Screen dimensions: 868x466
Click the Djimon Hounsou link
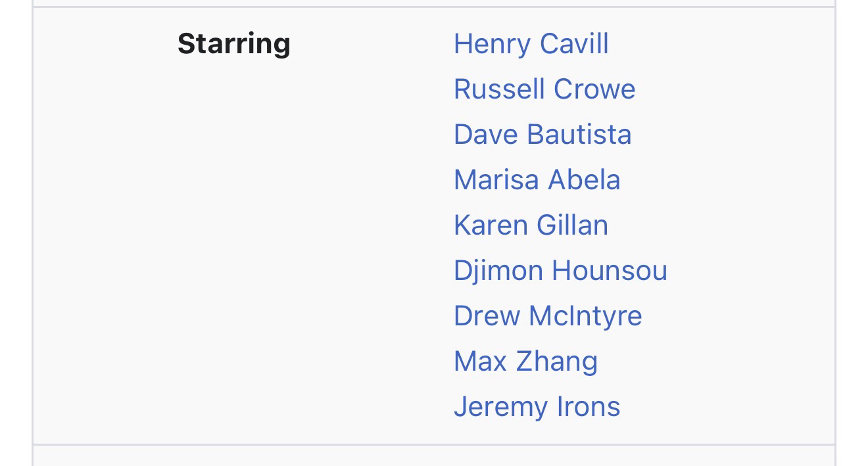(x=560, y=271)
